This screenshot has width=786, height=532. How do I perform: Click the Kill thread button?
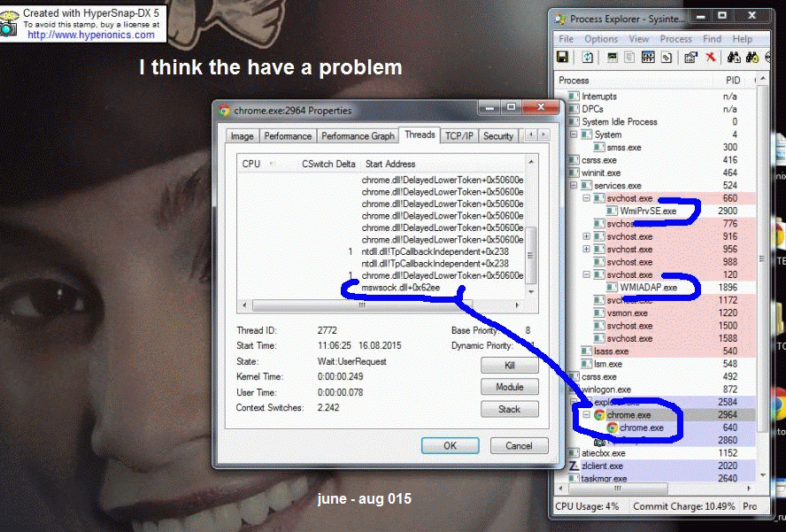tap(509, 365)
